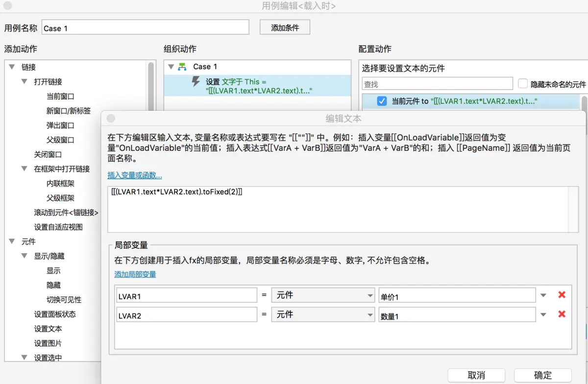Click 确定 to confirm the edited text
The image size is (588, 384).
pos(542,375)
